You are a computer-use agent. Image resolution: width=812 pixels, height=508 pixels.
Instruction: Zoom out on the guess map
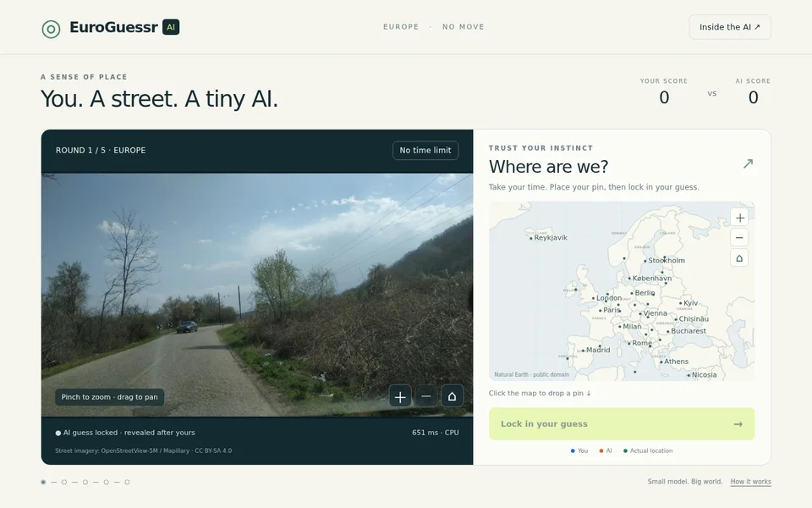tap(739, 238)
